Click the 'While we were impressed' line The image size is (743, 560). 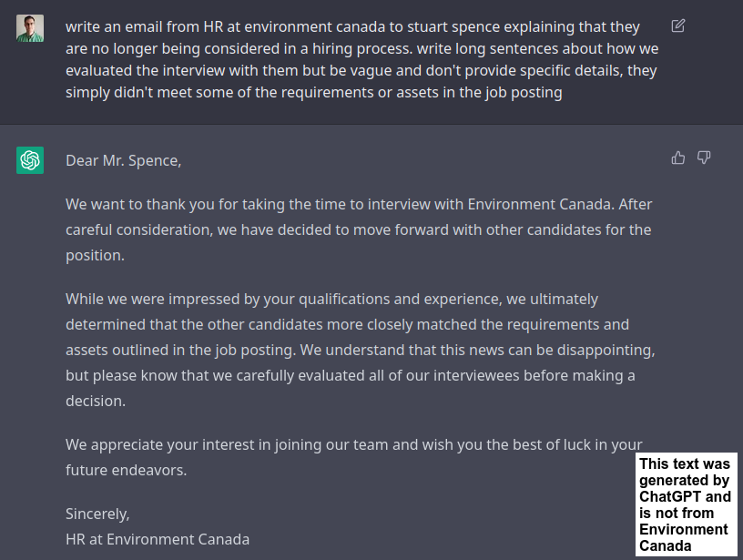tap(331, 300)
